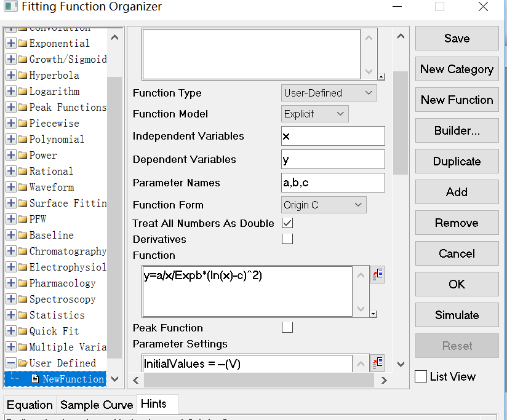
Task: Tick the Peak Function checkbox
Action: (x=287, y=327)
